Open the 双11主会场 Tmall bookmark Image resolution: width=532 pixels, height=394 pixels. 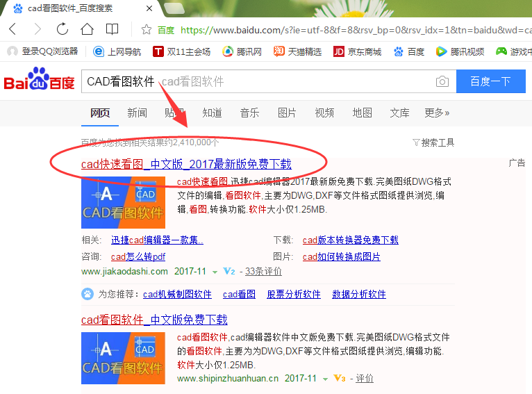click(x=181, y=51)
